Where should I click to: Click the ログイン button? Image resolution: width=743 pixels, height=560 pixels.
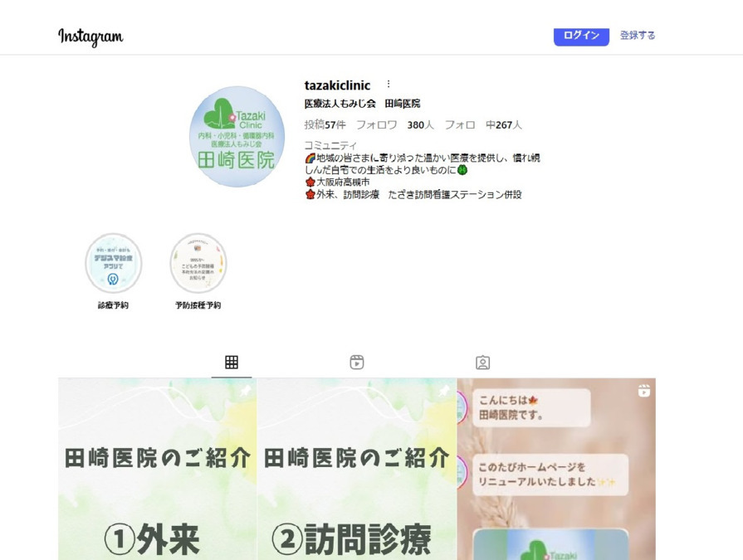tap(581, 36)
